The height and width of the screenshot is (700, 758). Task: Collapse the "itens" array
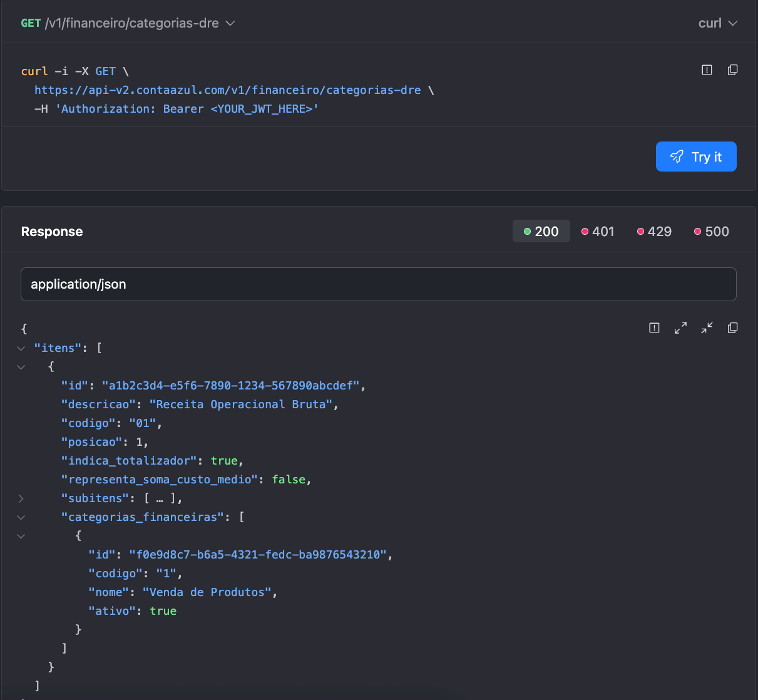21,348
